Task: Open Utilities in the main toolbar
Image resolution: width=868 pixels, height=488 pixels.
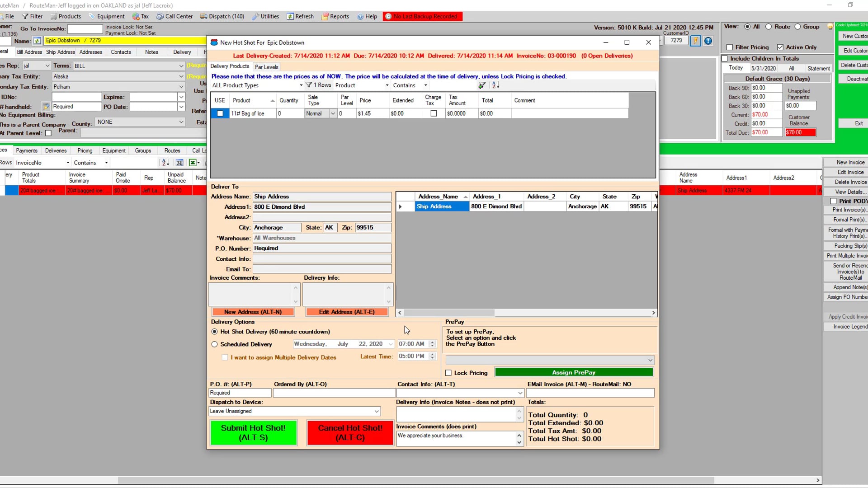Action: [265, 16]
